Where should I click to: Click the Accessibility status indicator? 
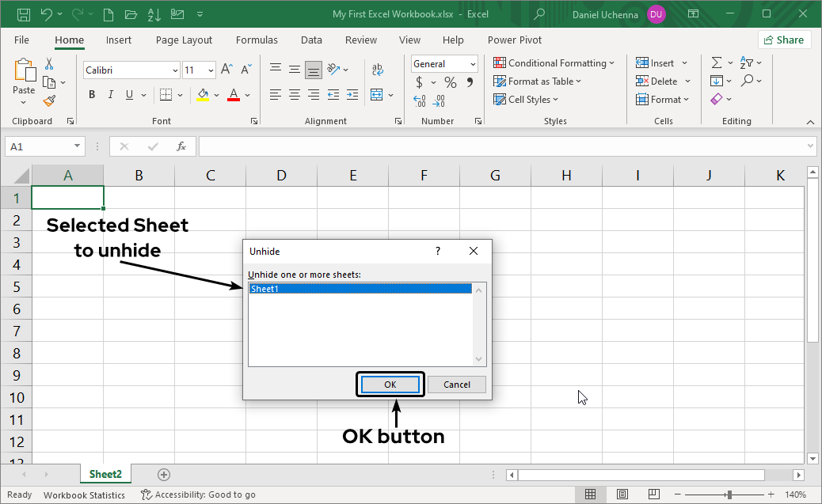coord(198,495)
